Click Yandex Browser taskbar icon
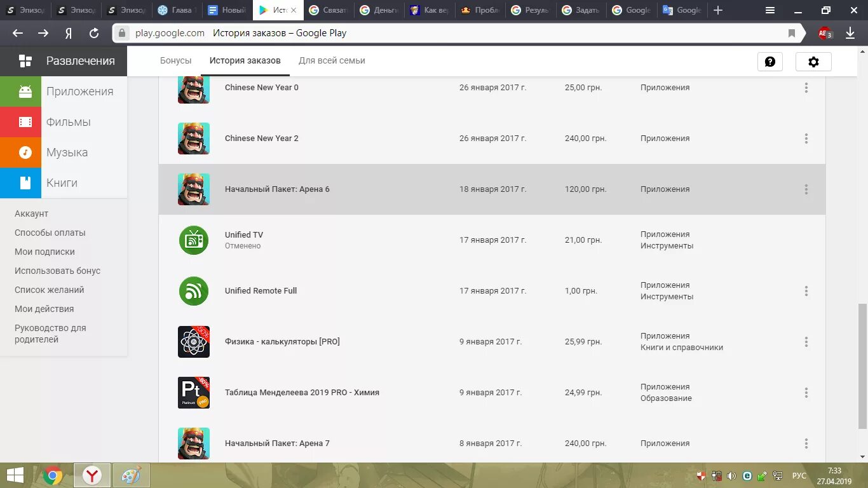Image resolution: width=868 pixels, height=488 pixels. 93,475
